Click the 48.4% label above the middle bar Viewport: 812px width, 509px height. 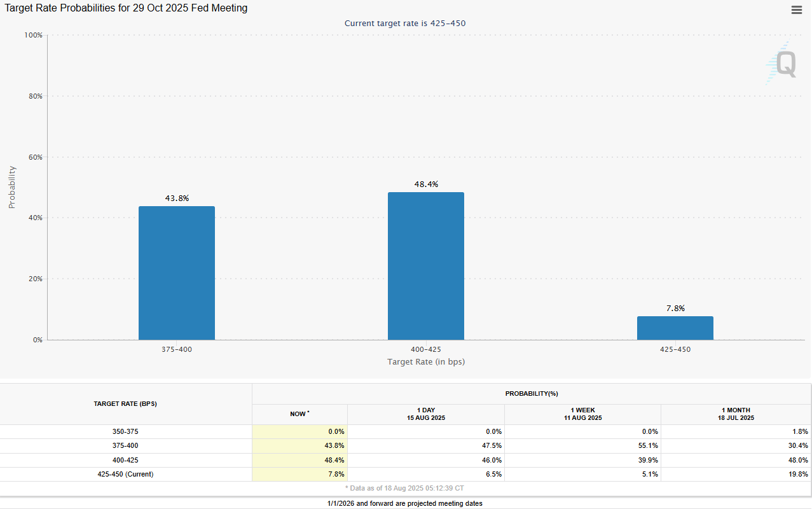tap(425, 184)
